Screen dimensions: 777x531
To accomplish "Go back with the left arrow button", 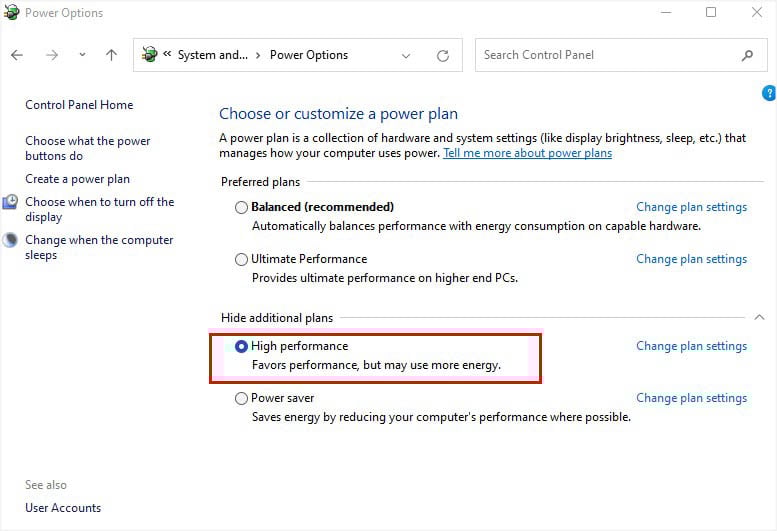I will (17, 55).
